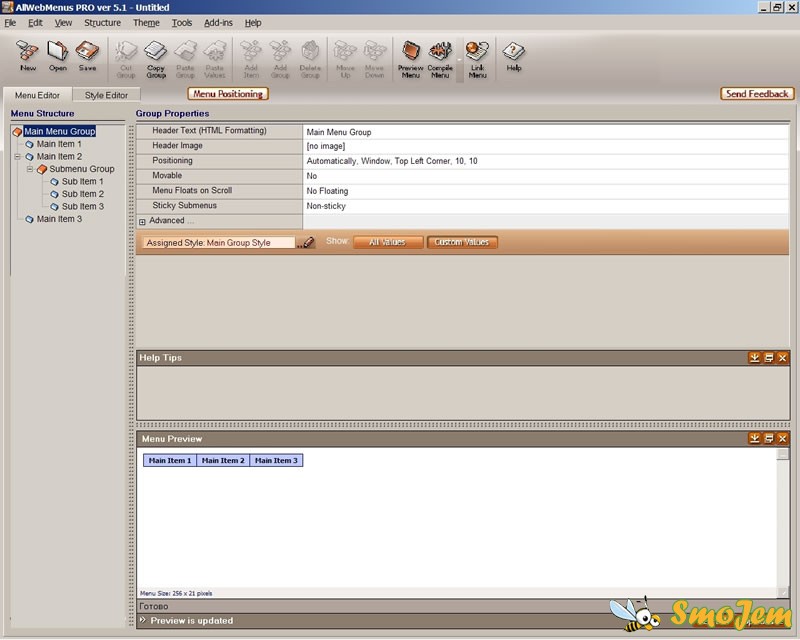Click the Compile Menu toolbar icon

point(440,59)
